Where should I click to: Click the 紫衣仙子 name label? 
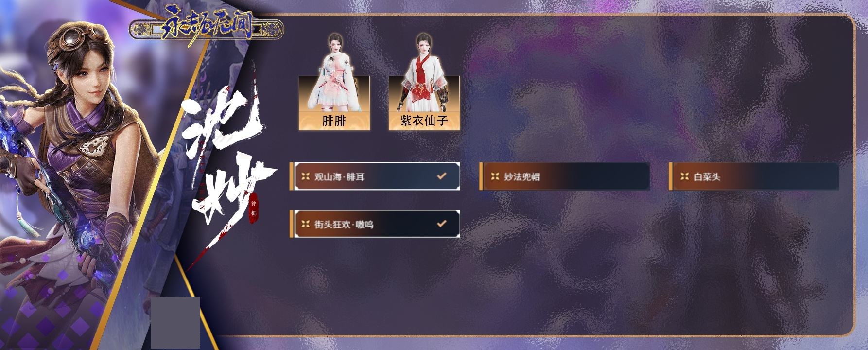coord(424,121)
